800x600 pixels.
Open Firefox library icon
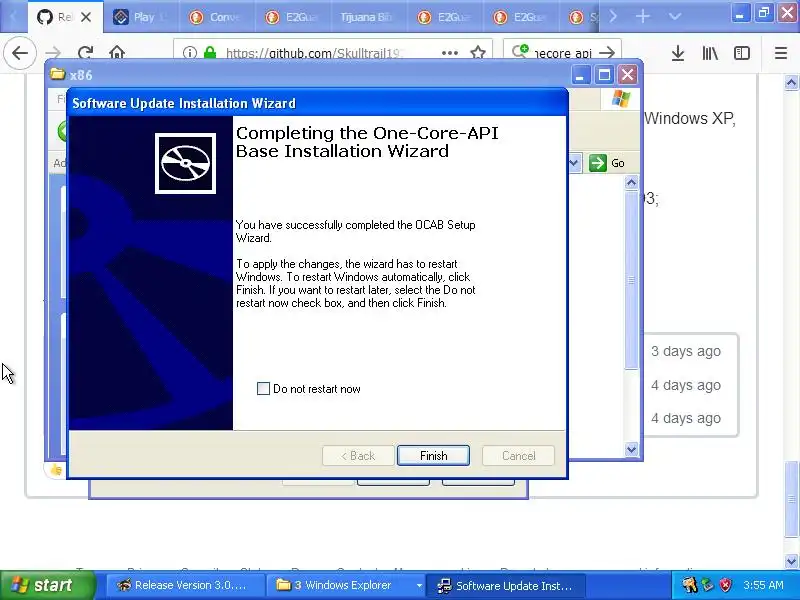[x=710, y=53]
